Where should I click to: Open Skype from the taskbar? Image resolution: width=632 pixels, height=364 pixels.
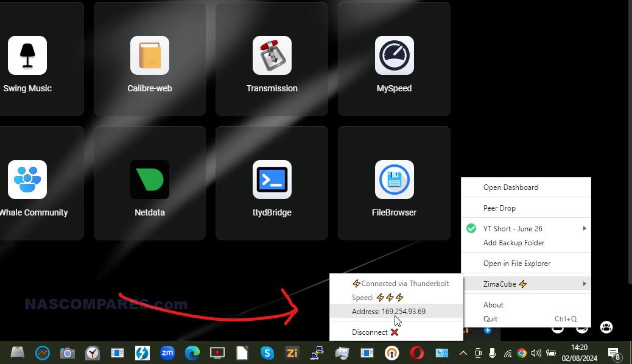coord(267,353)
